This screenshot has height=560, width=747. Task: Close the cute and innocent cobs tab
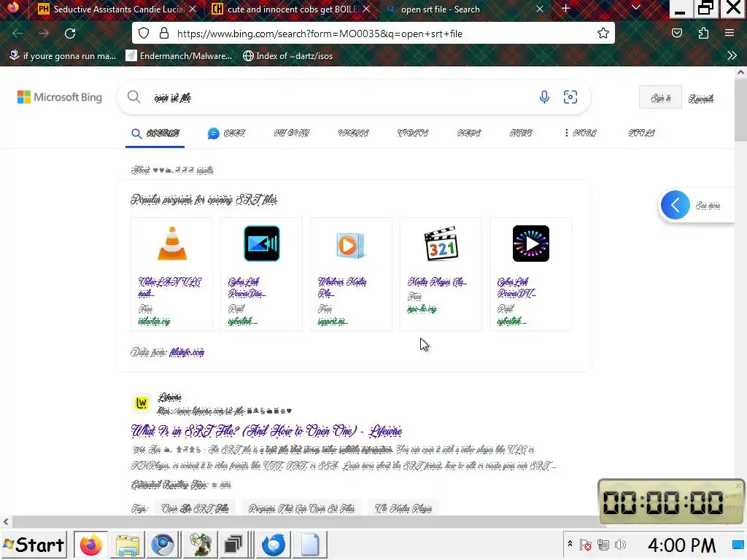click(x=366, y=9)
